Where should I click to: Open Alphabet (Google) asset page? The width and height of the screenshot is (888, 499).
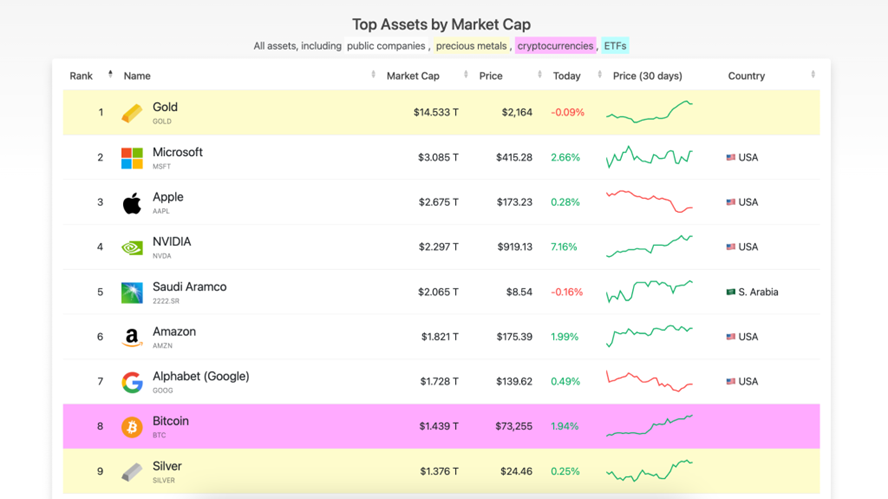[200, 376]
